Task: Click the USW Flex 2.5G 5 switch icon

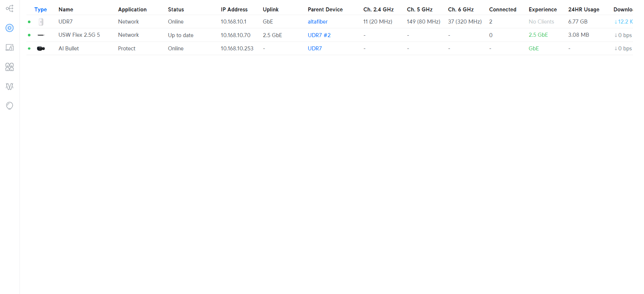Action: point(41,35)
